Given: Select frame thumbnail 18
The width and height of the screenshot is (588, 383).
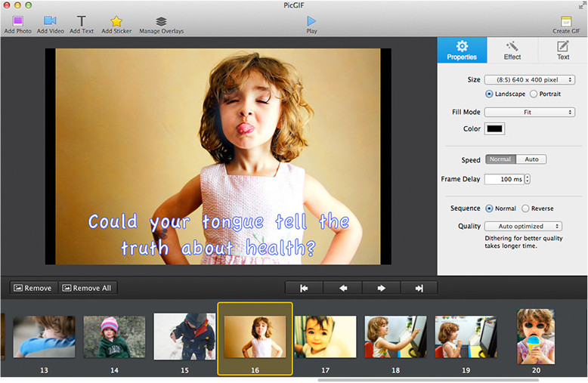Looking at the screenshot, I should tap(395, 336).
